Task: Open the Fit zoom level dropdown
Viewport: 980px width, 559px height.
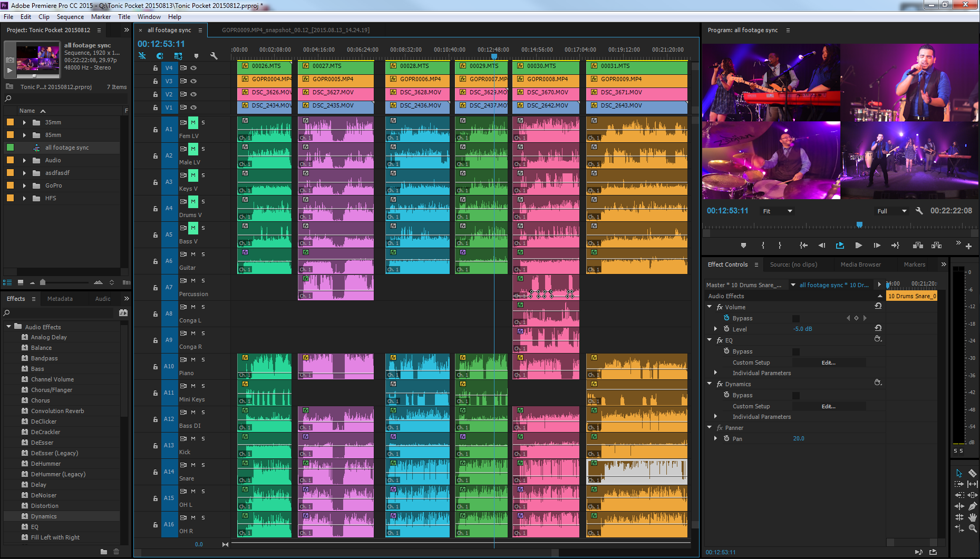Action: [778, 211]
